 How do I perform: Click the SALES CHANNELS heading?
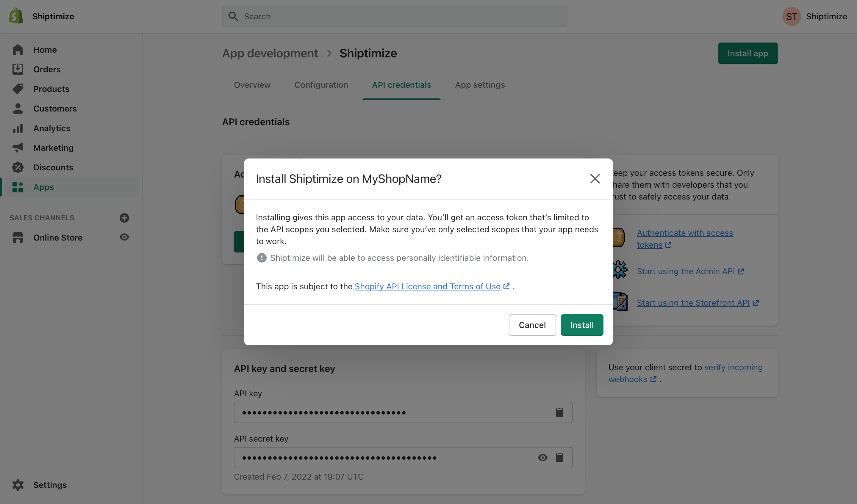[x=42, y=218]
